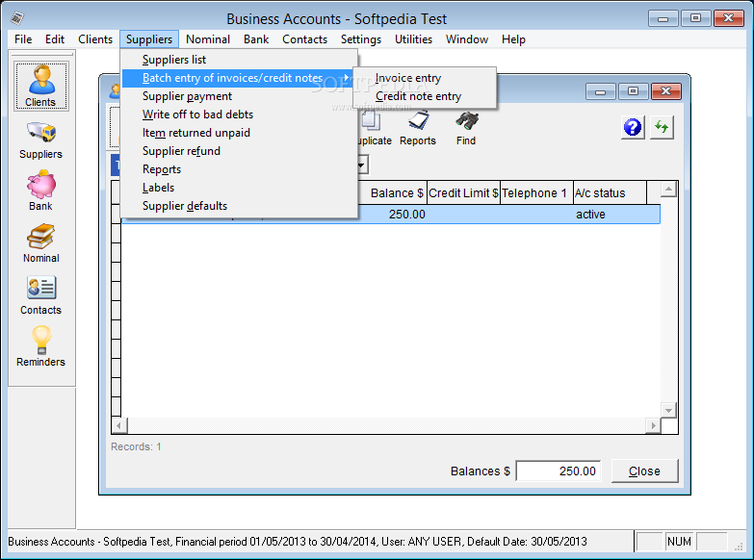Click the blue help question mark icon
The height and width of the screenshot is (560, 754).
pos(633,127)
